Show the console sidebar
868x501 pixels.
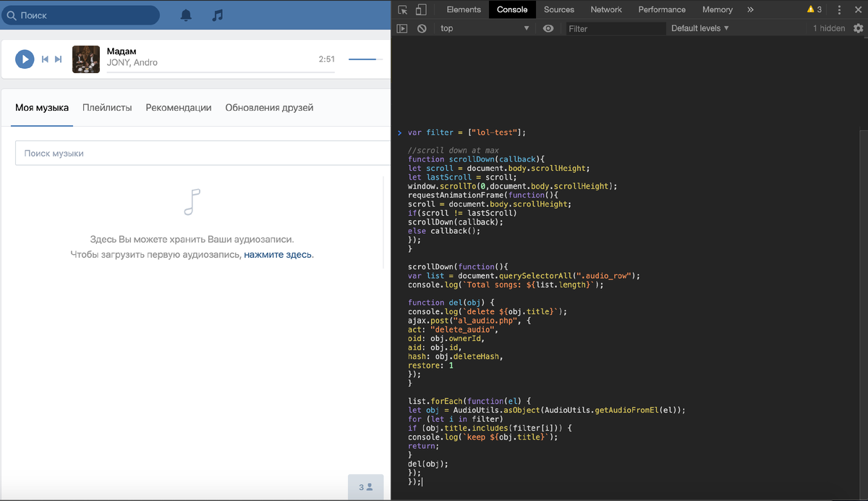403,28
